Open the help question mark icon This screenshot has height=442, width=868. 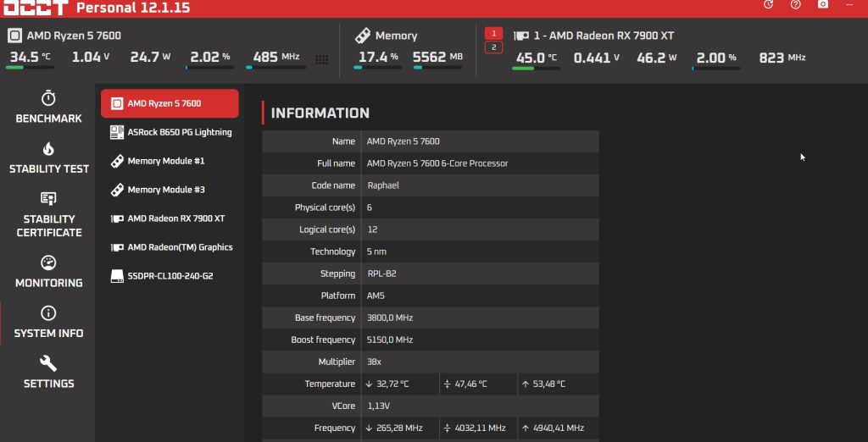(795, 4)
